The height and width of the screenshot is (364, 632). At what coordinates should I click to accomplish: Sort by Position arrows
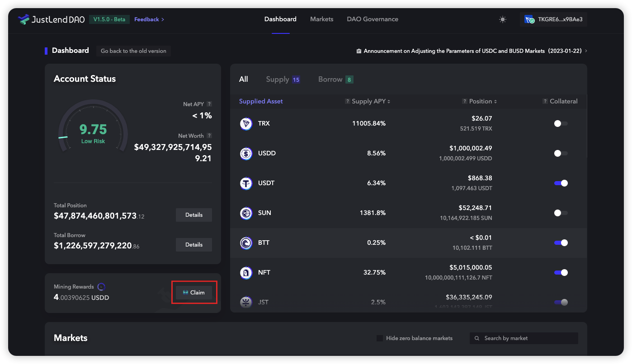(x=495, y=102)
